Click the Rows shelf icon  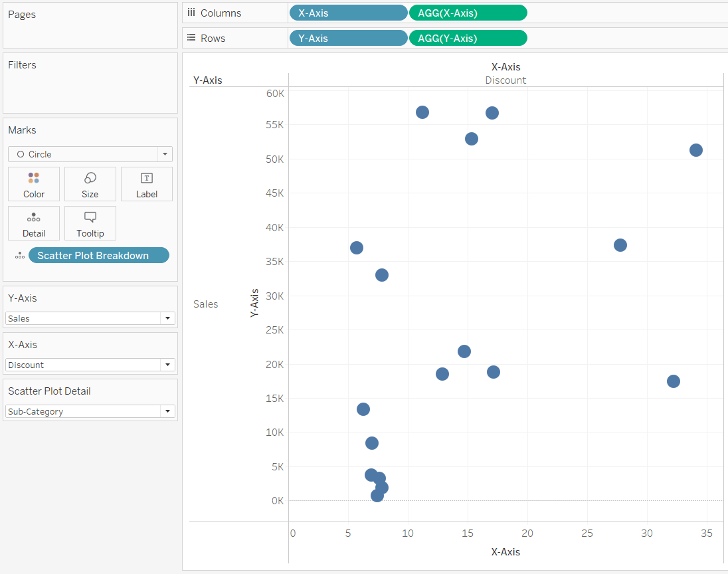(191, 37)
